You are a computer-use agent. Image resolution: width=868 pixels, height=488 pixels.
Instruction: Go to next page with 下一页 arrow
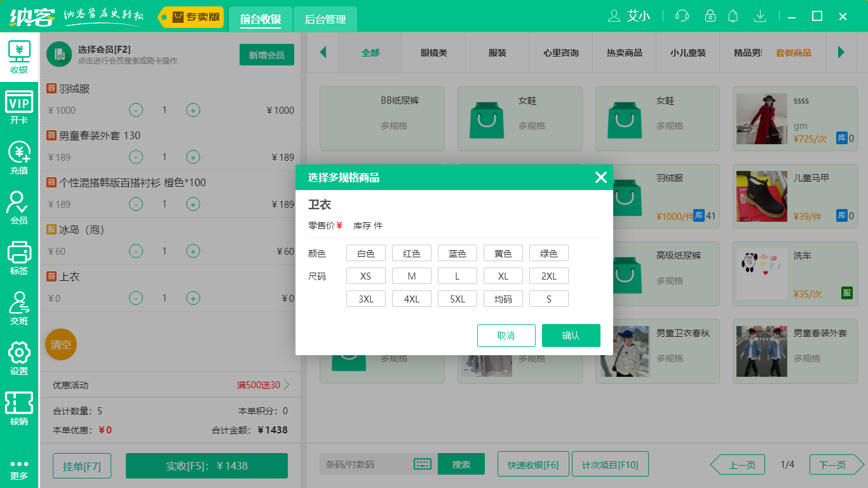pyautogui.click(x=834, y=464)
